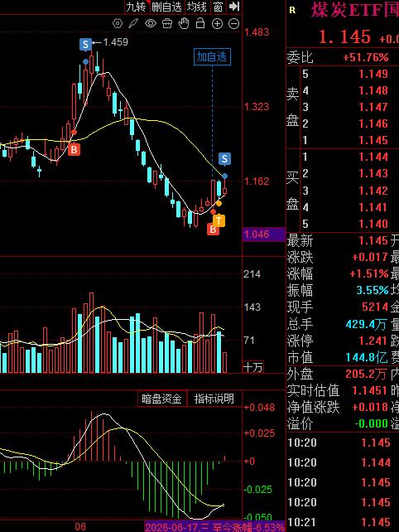Click the large 1.145 latest price

click(344, 36)
